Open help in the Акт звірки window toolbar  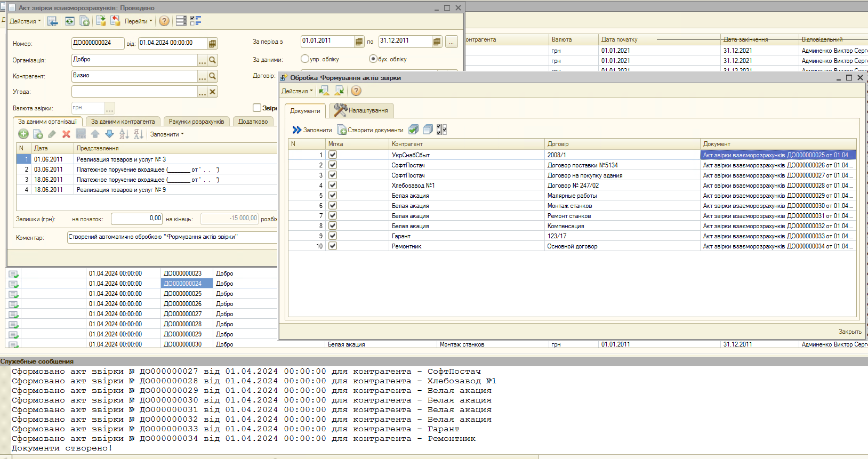164,21
